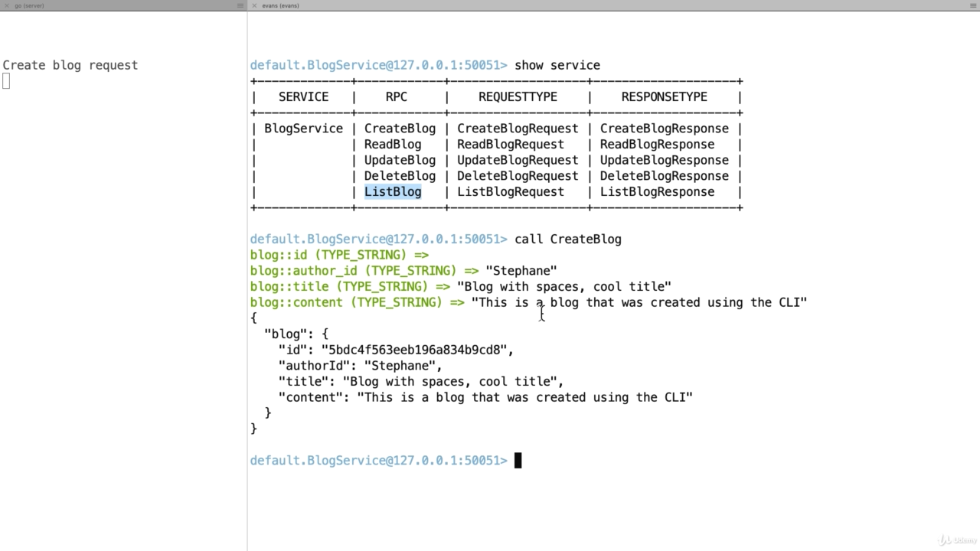Click the BlogService name in the table
The height and width of the screenshot is (551, 980).
pos(303,129)
